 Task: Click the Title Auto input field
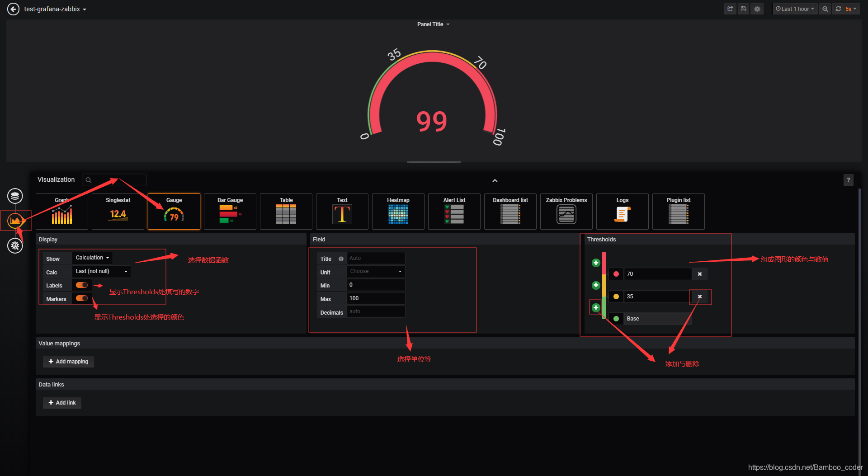(x=376, y=258)
